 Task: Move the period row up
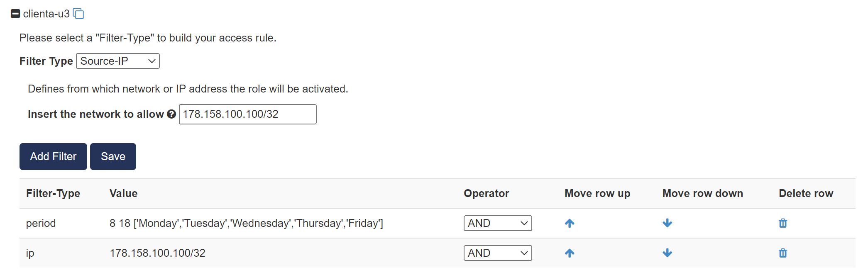(x=570, y=223)
